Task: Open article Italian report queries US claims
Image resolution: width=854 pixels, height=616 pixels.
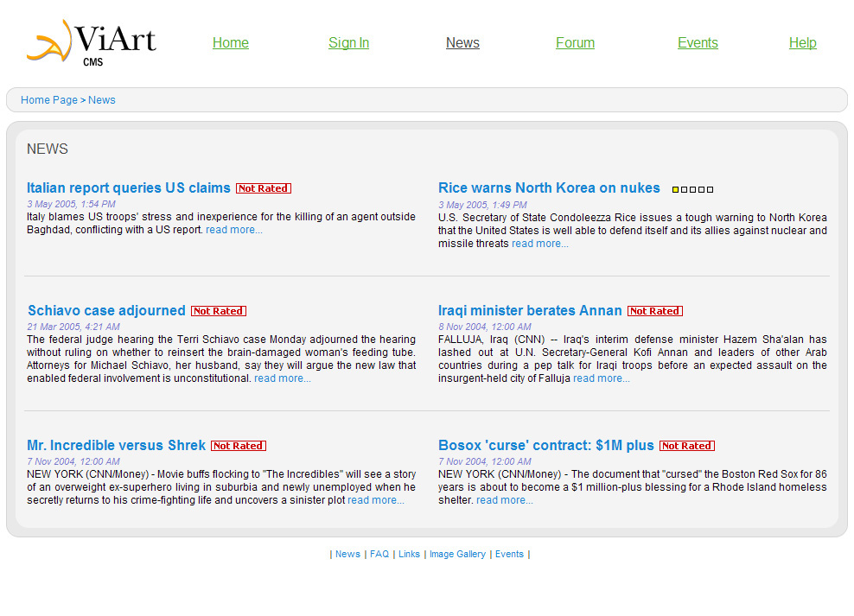Action: (x=129, y=187)
